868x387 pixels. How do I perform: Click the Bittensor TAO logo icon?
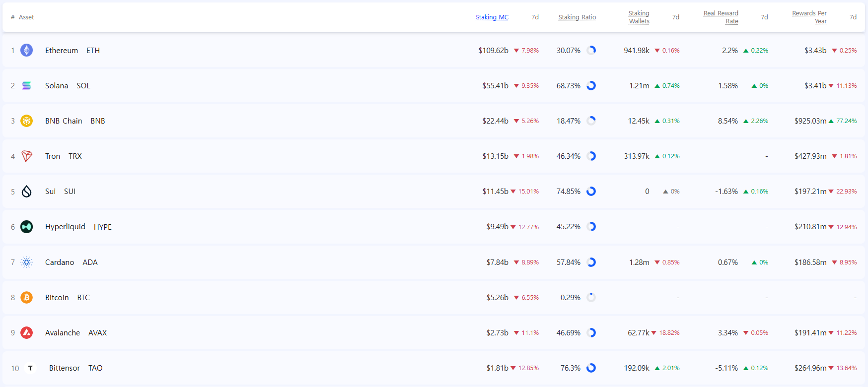tap(30, 368)
